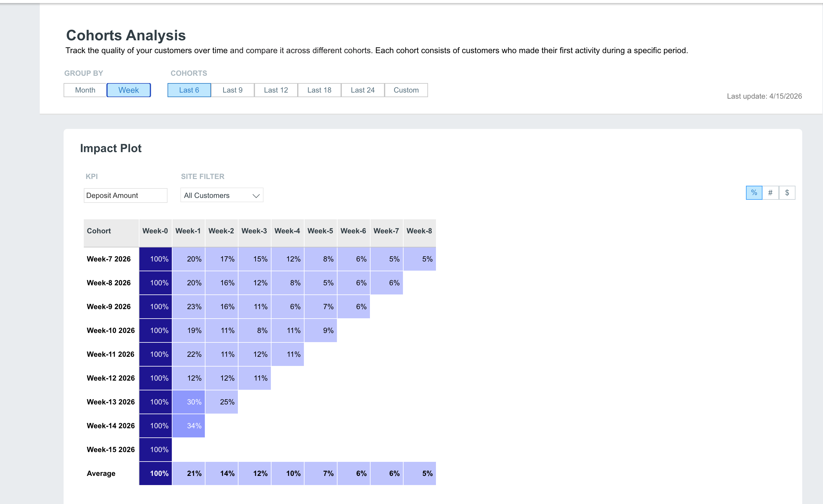Switch display to percentage view icon
This screenshot has height=504, width=823.
click(754, 192)
